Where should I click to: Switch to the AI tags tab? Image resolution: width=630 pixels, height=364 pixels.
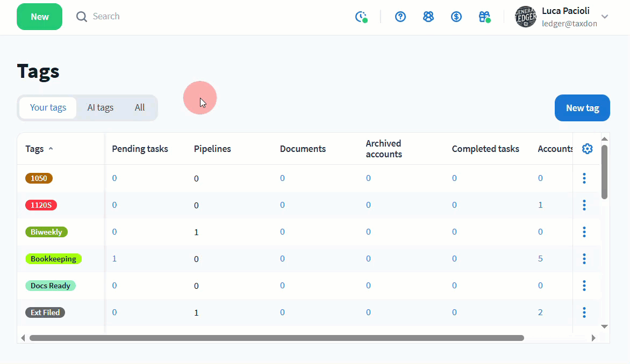click(x=101, y=107)
